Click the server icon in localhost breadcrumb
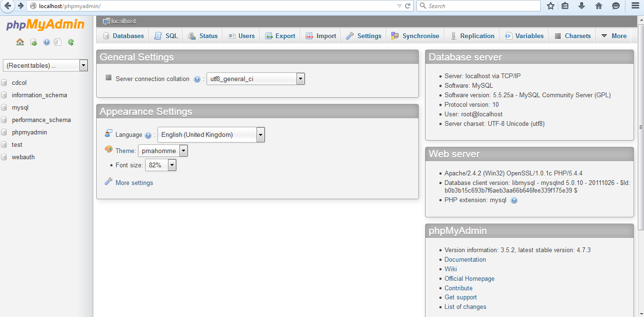The width and height of the screenshot is (644, 317). pos(106,21)
